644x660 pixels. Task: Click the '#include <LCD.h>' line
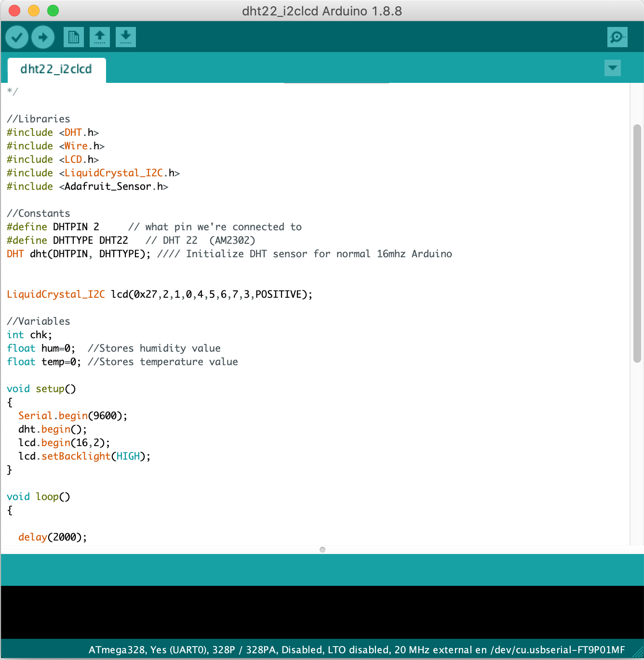[x=53, y=159]
